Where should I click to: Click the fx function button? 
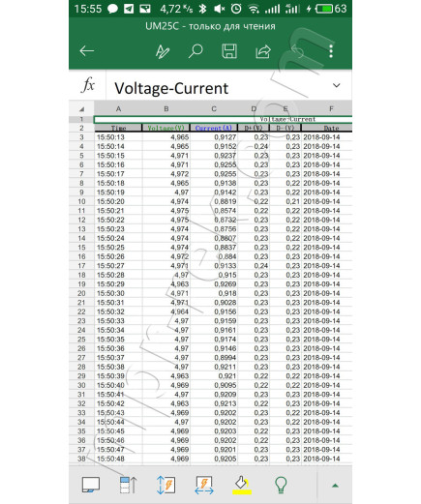point(88,85)
